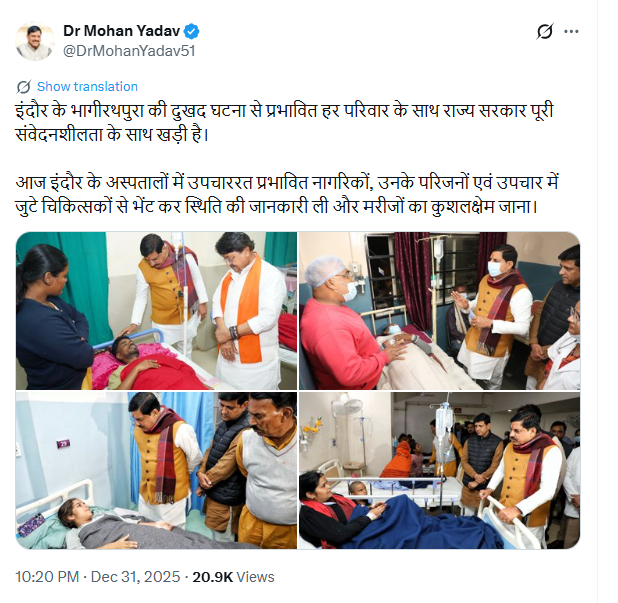Click the 20.9K Views count
Image resolution: width=618 pixels, height=603 pixels.
[x=233, y=577]
